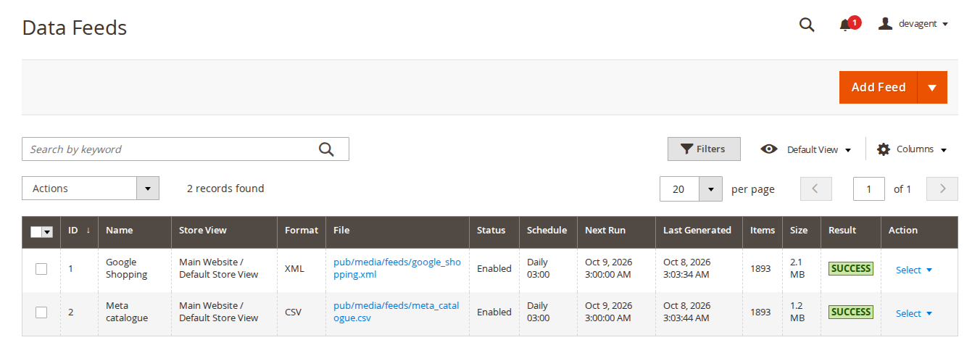The image size is (980, 348).
Task: Open the Select action for Meta catalogue
Action: pyautogui.click(x=913, y=313)
